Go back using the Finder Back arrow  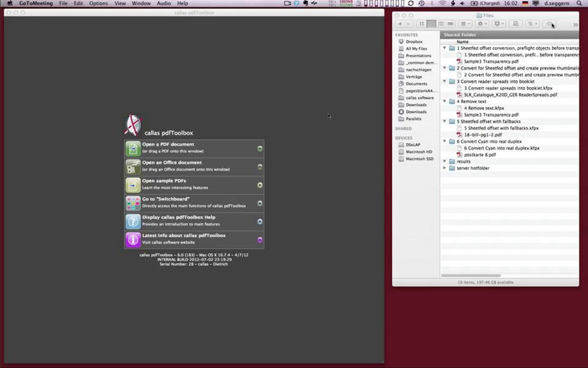click(x=400, y=24)
